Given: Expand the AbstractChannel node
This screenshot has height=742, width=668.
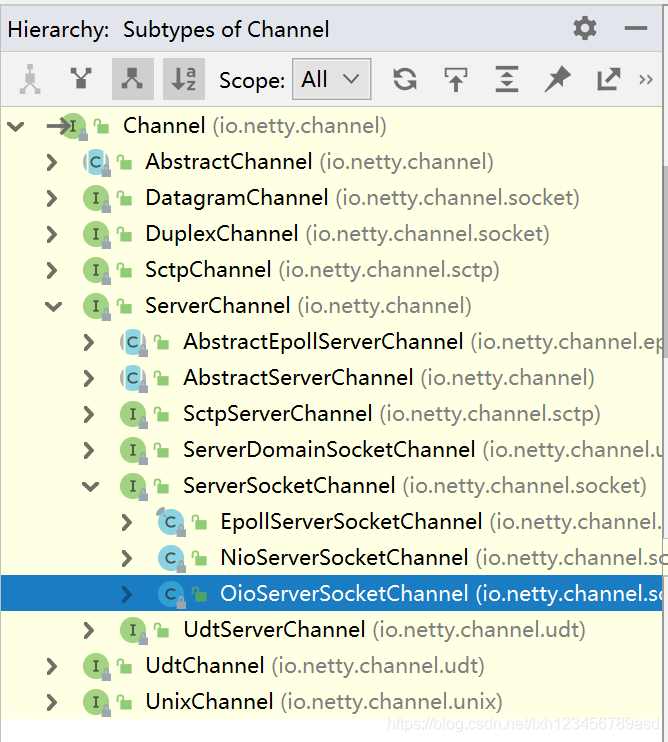Looking at the screenshot, I should 52,162.
